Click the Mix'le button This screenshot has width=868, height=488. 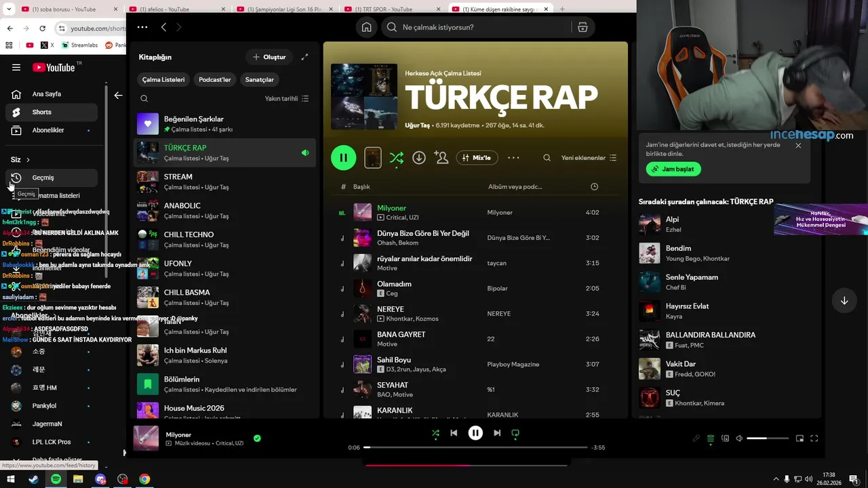coord(477,158)
